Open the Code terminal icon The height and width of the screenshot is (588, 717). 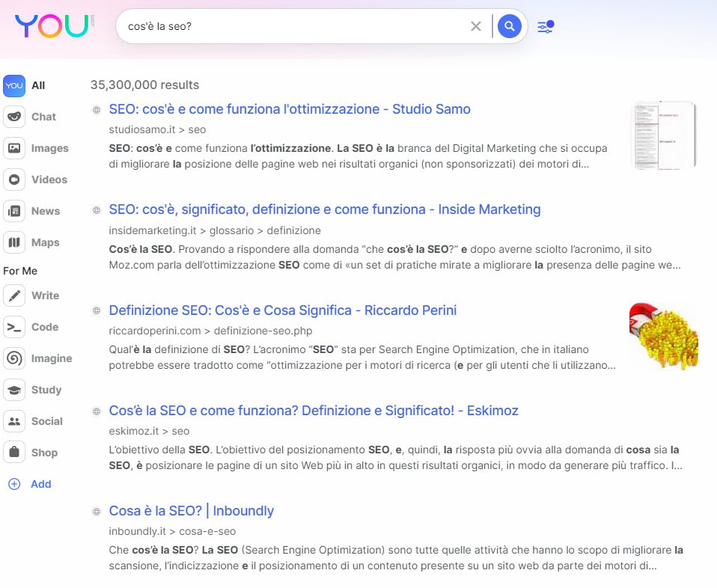(x=14, y=327)
